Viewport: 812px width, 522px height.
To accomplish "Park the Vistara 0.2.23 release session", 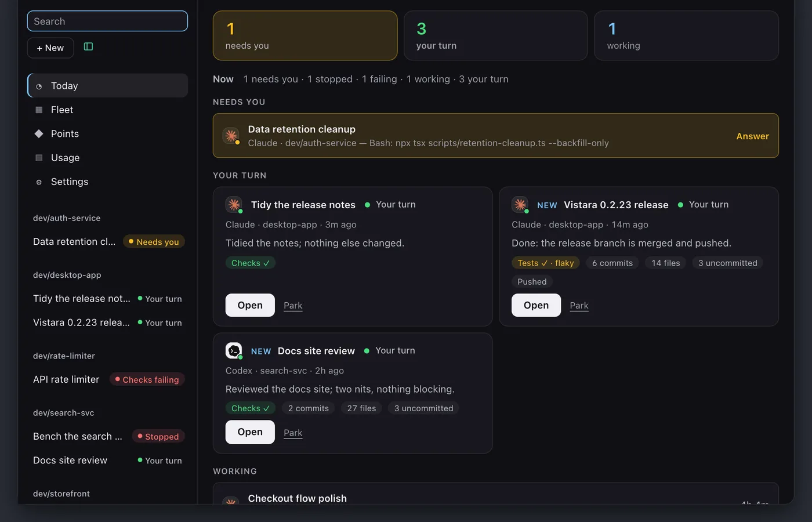I will point(579,306).
